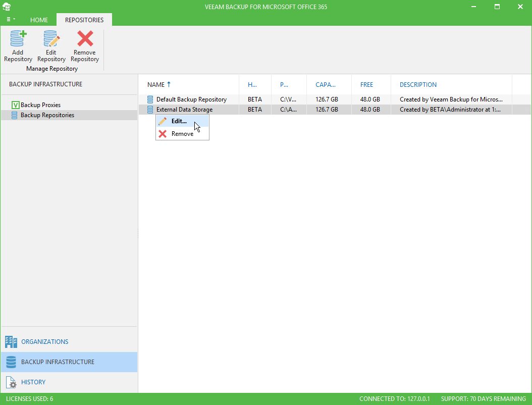Click the Default Backup Repository row icon
The image size is (532, 405).
pyautogui.click(x=150, y=99)
